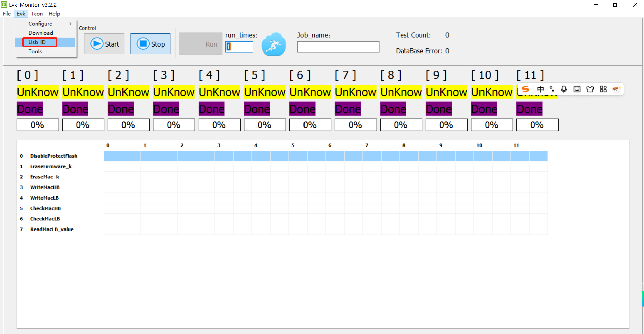Toggle the punctuation mode icon in the IME bar

pos(552,89)
